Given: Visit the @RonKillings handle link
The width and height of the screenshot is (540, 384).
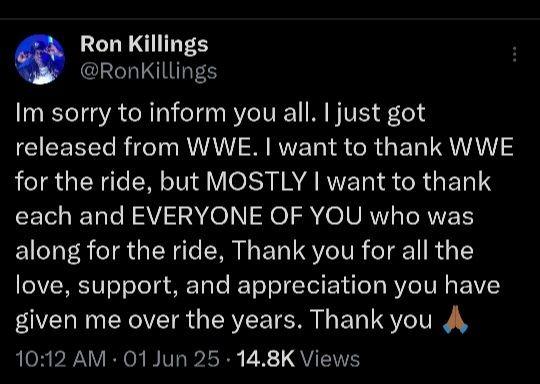Looking at the screenshot, I should [148, 71].
